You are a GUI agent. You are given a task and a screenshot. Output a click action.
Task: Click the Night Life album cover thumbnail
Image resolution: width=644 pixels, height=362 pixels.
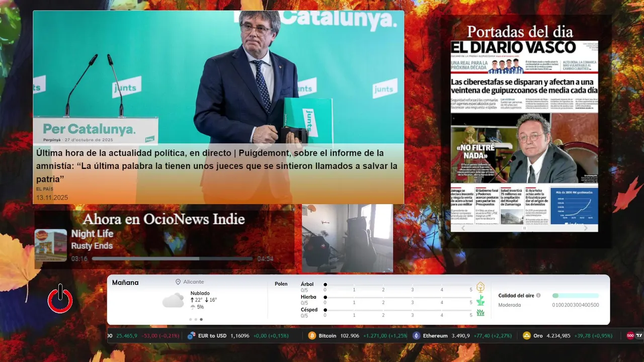pyautogui.click(x=51, y=245)
